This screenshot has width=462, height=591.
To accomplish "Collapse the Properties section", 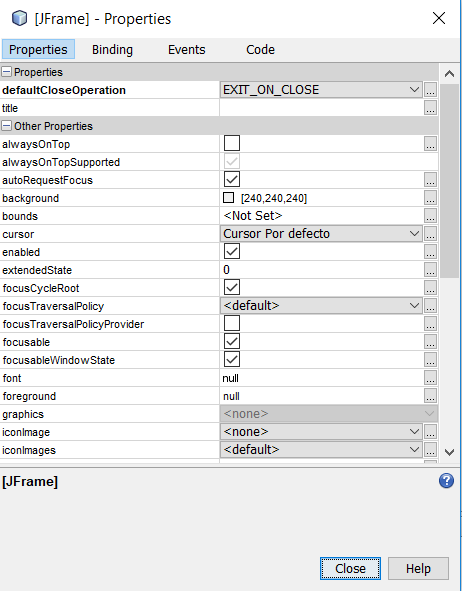I will [x=6, y=72].
